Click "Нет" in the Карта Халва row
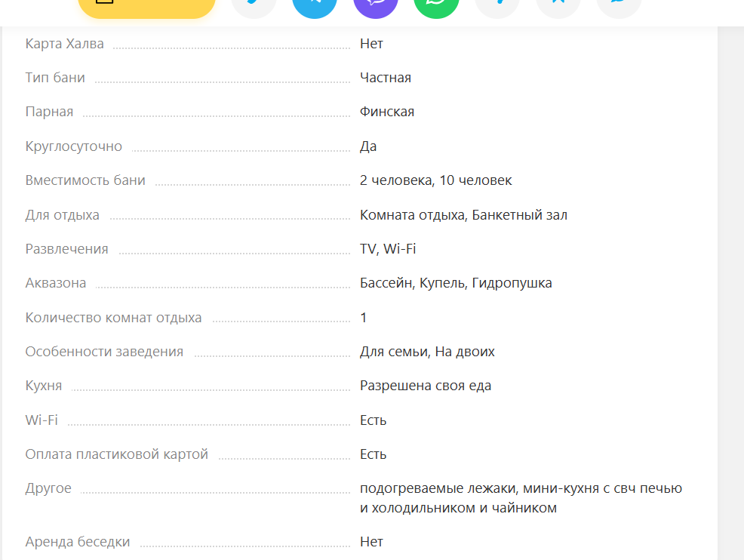Viewport: 744px width, 560px height. tap(371, 44)
